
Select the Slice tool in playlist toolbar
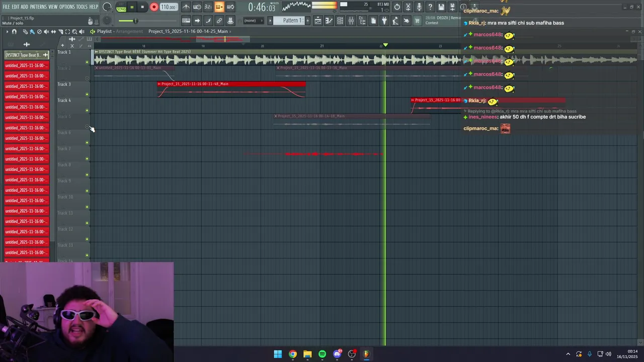pos(60,32)
